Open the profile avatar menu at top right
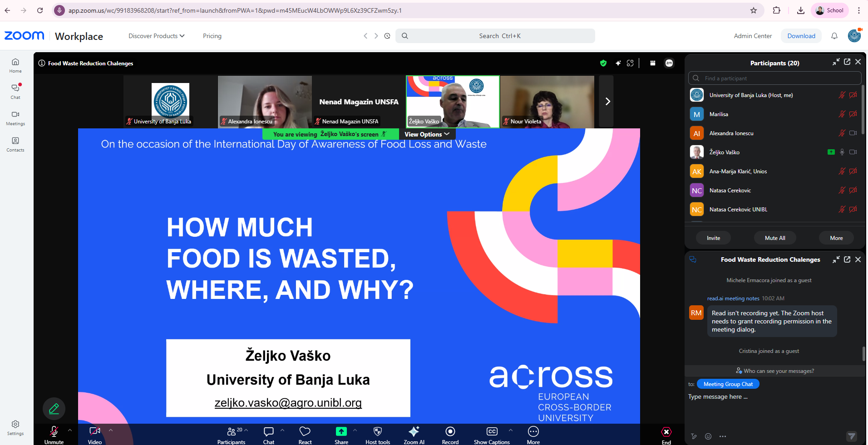 [854, 36]
